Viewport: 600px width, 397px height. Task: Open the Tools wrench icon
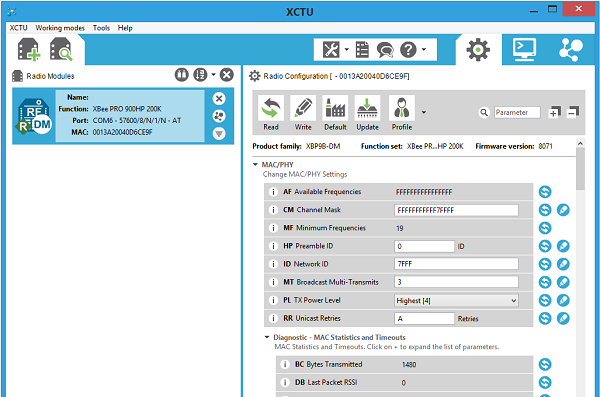coord(331,50)
